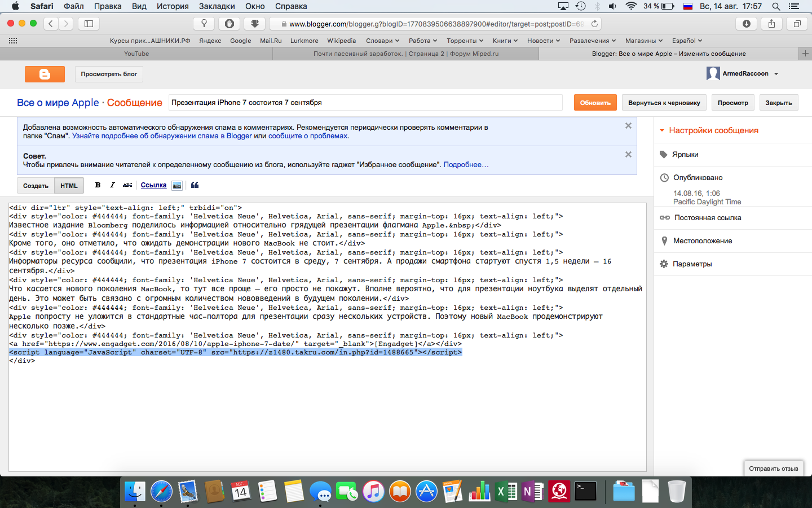Click the orange Обновить button
The height and width of the screenshot is (508, 812).
click(x=595, y=103)
